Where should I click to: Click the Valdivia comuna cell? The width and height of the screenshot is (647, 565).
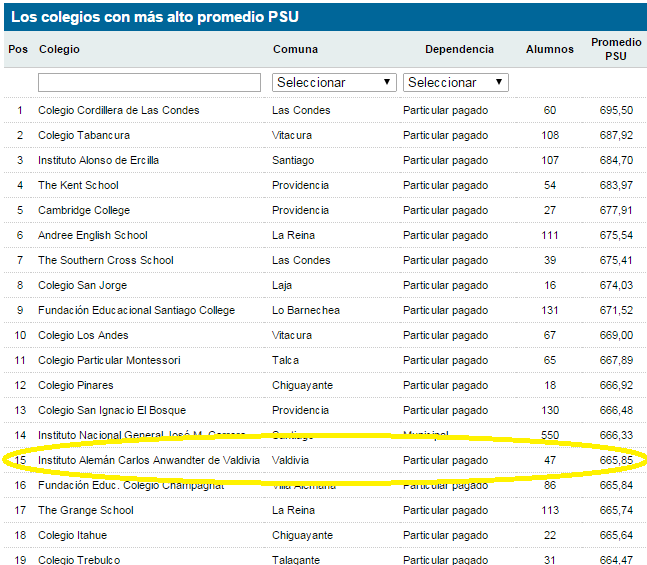tap(290, 460)
